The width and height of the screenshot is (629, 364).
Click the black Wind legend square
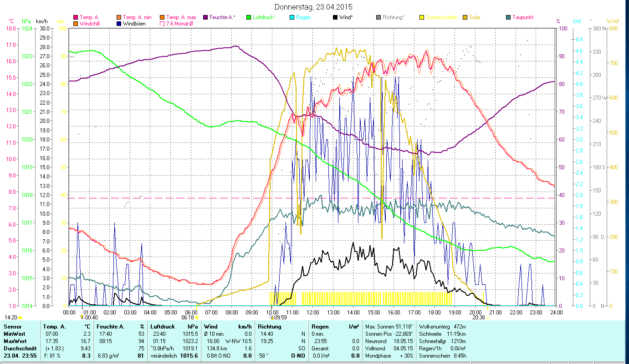[335, 17]
